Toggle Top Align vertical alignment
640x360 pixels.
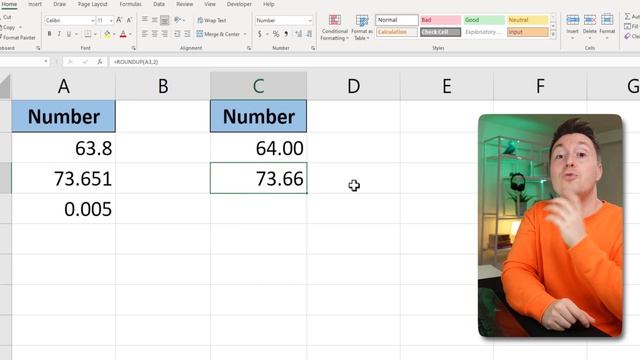(145, 20)
